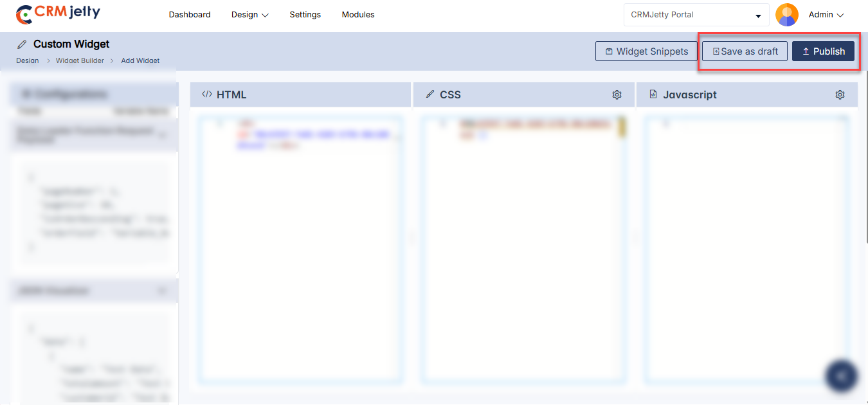Expand the Admin account menu

826,15
